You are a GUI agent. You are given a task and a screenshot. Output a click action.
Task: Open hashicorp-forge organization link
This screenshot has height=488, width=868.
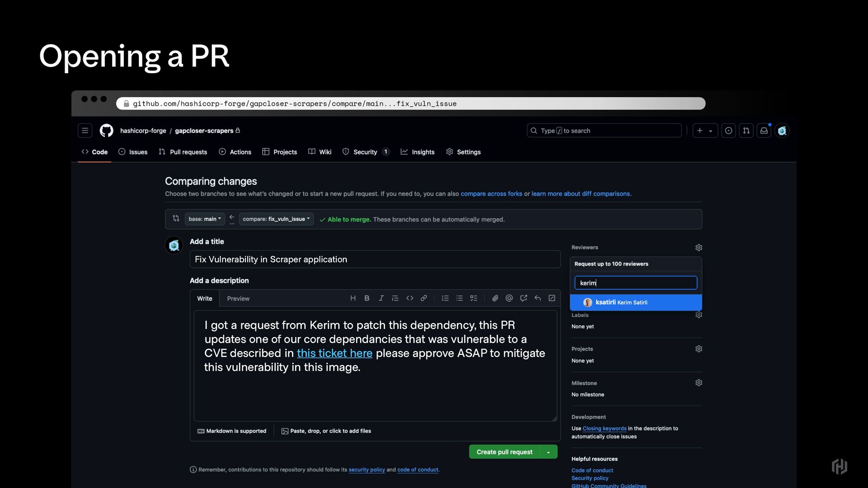(143, 131)
